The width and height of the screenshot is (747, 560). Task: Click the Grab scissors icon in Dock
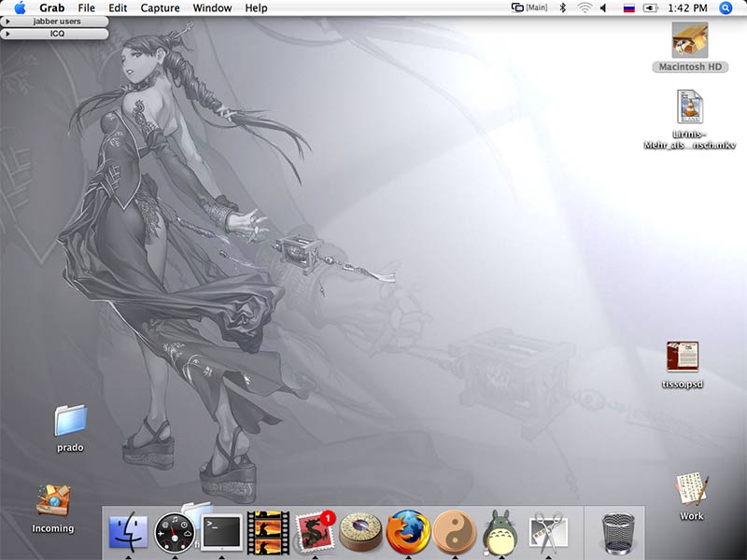(x=548, y=532)
